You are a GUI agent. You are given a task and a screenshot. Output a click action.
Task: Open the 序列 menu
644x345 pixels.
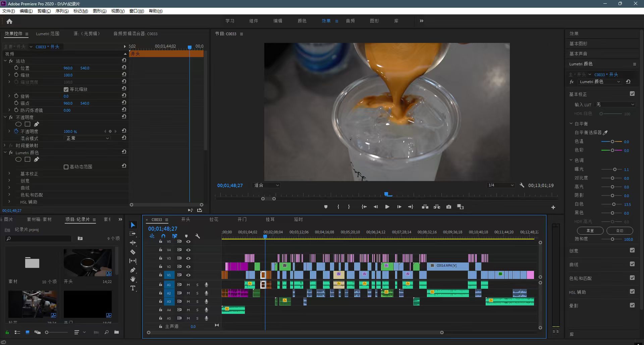[x=62, y=11]
